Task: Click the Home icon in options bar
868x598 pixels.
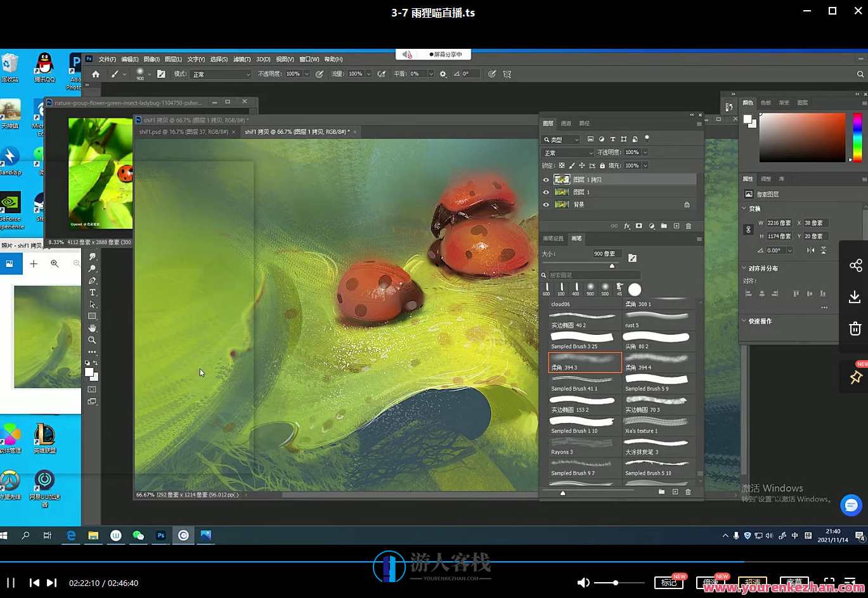Action: point(96,74)
